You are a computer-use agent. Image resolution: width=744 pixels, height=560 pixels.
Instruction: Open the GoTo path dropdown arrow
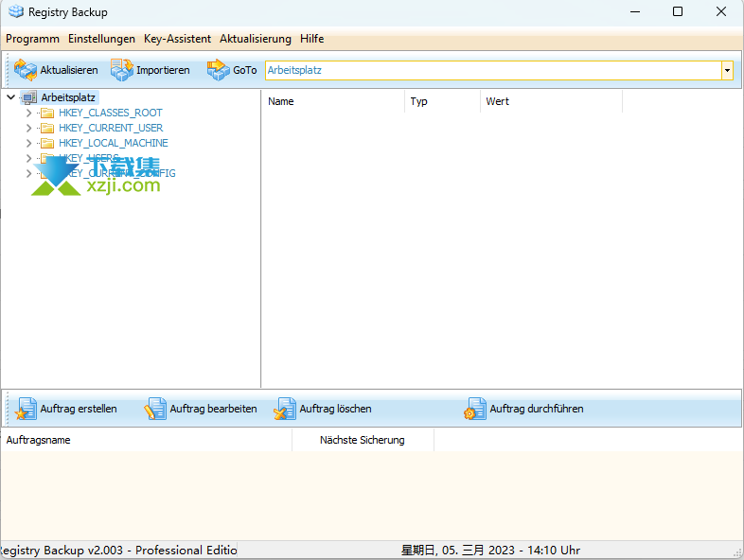[x=727, y=71]
